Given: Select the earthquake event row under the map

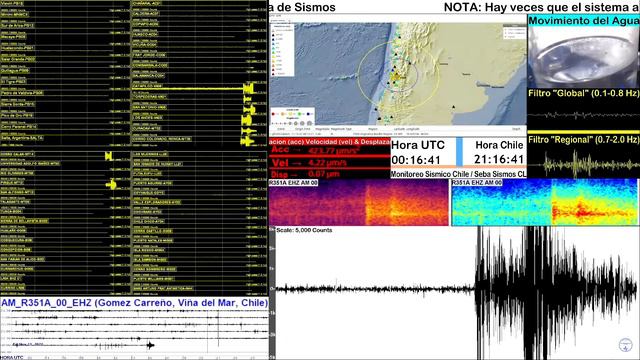Looking at the screenshot, I should coord(398,134).
